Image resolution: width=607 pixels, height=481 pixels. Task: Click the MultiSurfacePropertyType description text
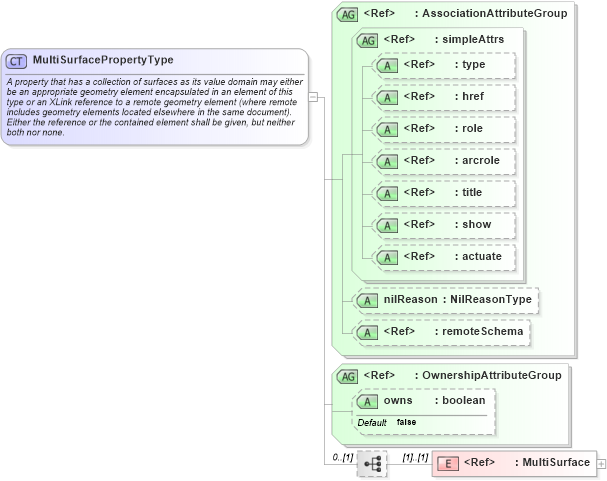pyautogui.click(x=155, y=107)
